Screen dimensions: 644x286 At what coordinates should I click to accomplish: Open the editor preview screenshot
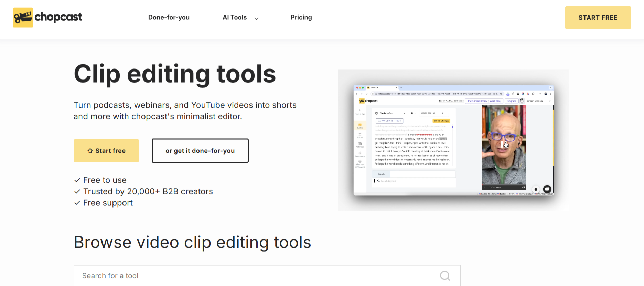[x=453, y=140]
